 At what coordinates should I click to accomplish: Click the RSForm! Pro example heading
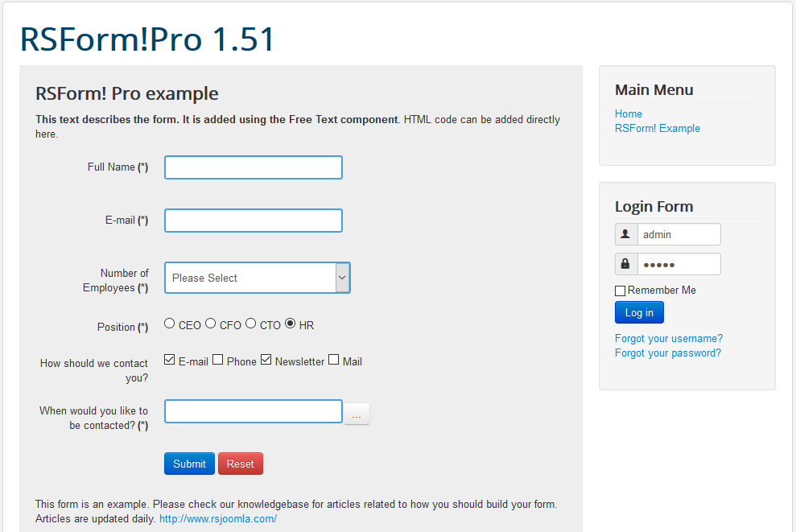coord(127,94)
